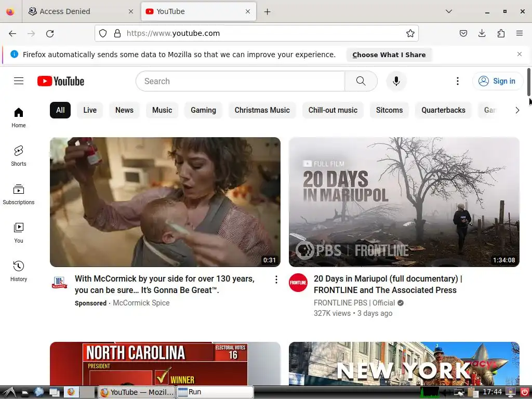Go back with browser back arrow
Image resolution: width=532 pixels, height=399 pixels.
12,33
